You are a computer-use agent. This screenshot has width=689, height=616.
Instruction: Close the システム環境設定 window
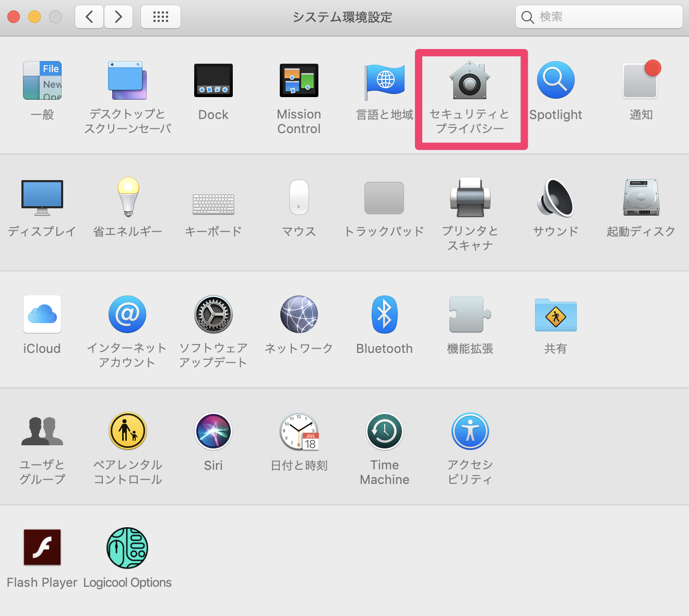(x=14, y=17)
